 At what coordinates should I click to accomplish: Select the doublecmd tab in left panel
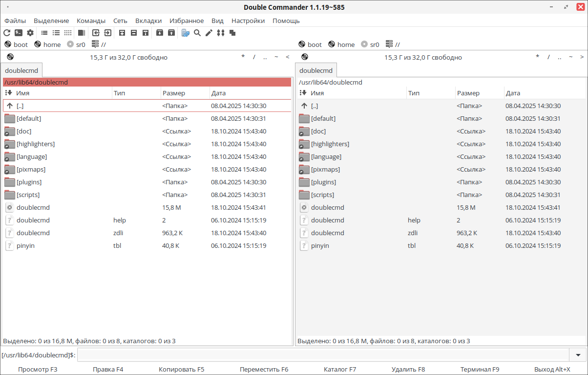tap(21, 70)
